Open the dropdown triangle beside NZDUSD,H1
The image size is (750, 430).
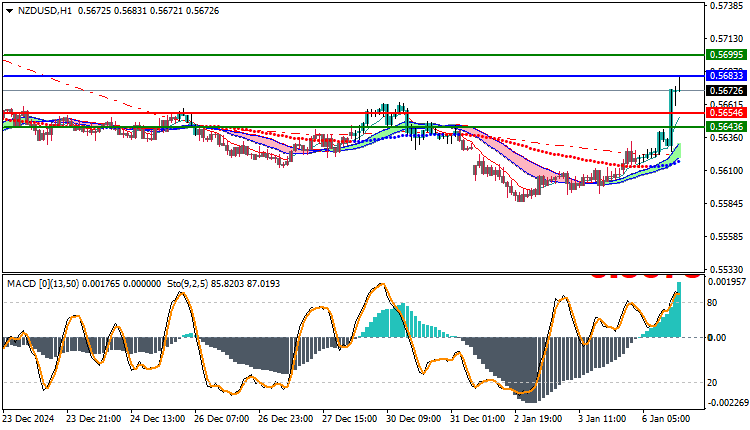9,11
